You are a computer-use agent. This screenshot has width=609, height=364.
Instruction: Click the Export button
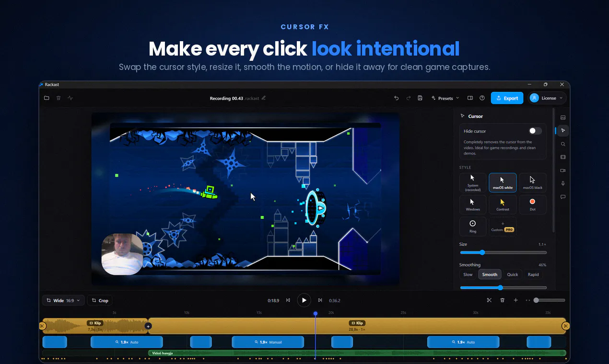507,98
